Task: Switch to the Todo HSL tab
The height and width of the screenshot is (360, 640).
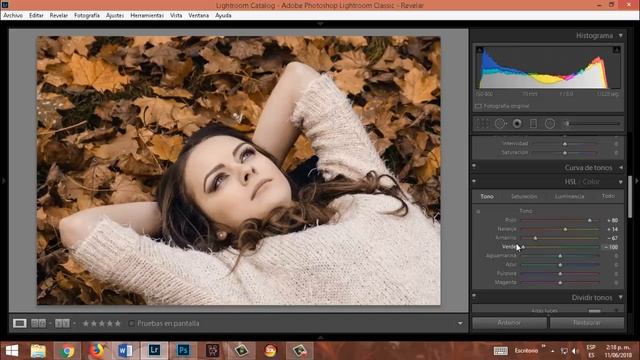Action: click(608, 196)
